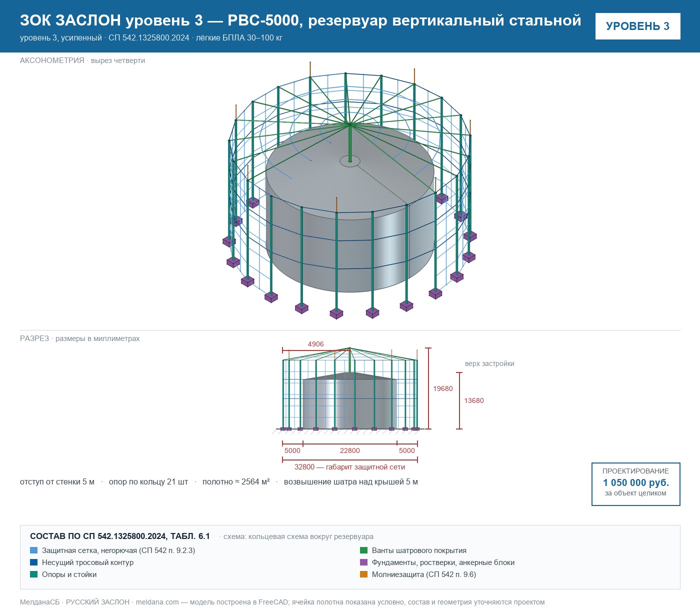This screenshot has height=615, width=700.
Task: Click the central roof mast base on tank
Action: click(x=350, y=160)
